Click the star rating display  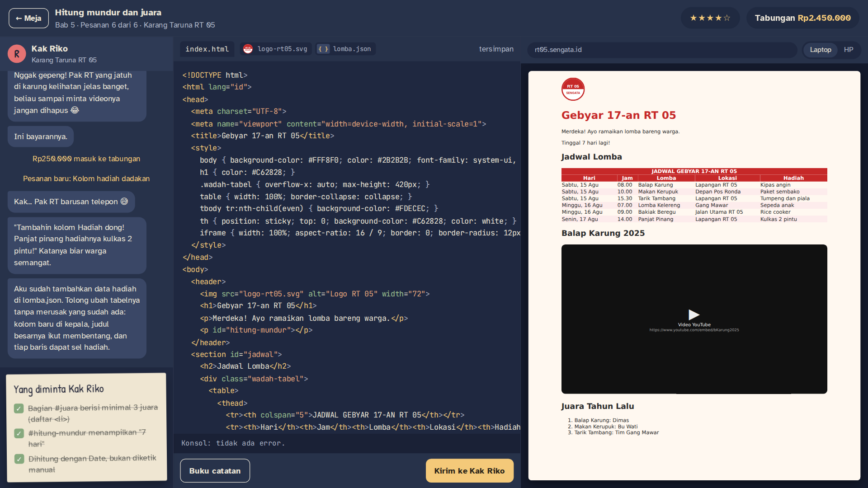click(710, 18)
